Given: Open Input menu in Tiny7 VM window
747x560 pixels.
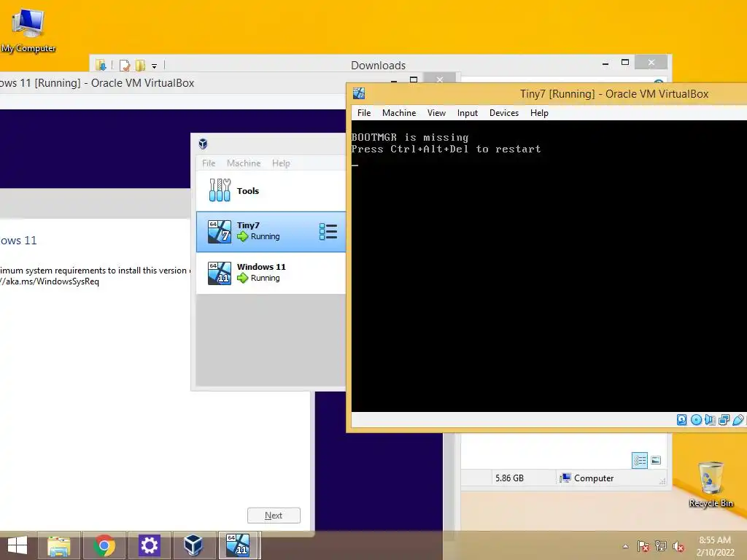Looking at the screenshot, I should point(468,113).
